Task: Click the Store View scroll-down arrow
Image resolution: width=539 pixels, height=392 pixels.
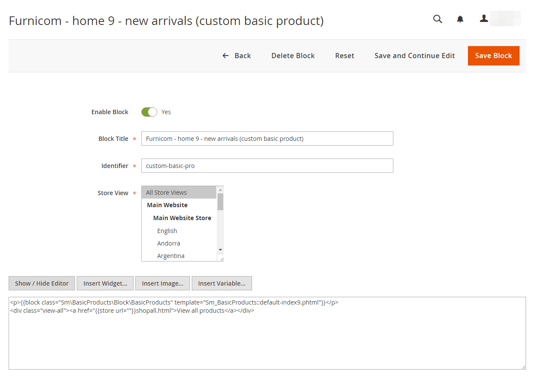Action: pyautogui.click(x=220, y=250)
